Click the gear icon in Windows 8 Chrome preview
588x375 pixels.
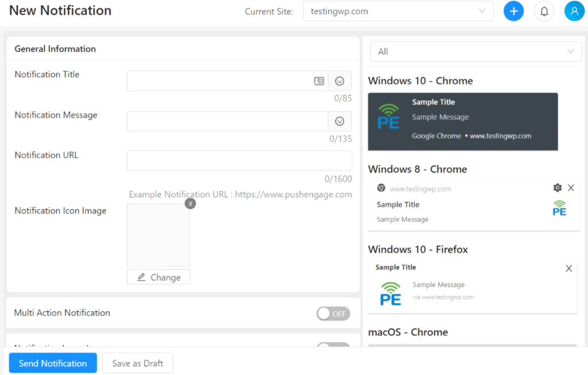tap(556, 187)
